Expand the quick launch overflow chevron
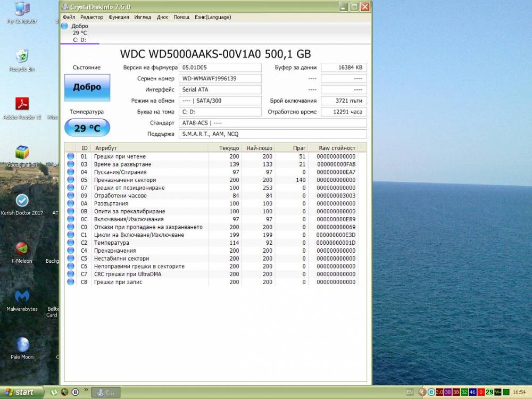This screenshot has width=532, height=399. [86, 390]
